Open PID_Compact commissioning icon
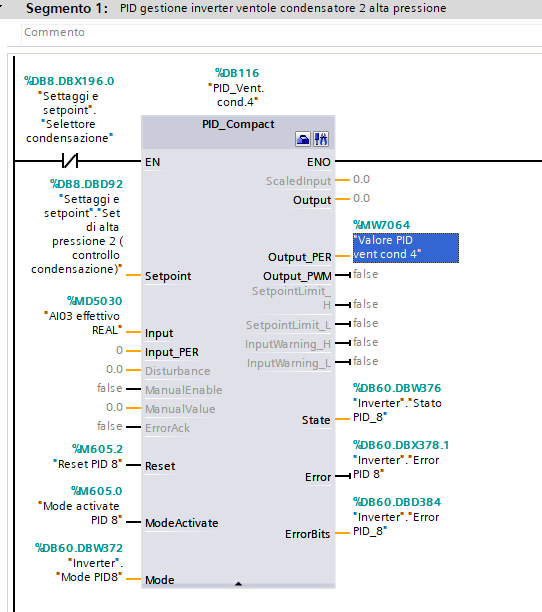Viewport: 542px width, 612px height. pos(321,139)
